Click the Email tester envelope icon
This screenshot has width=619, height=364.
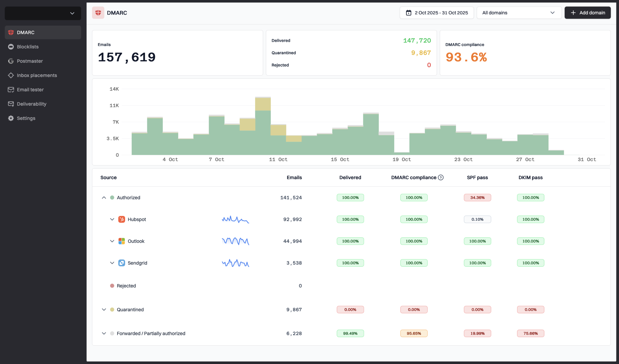coord(11,89)
